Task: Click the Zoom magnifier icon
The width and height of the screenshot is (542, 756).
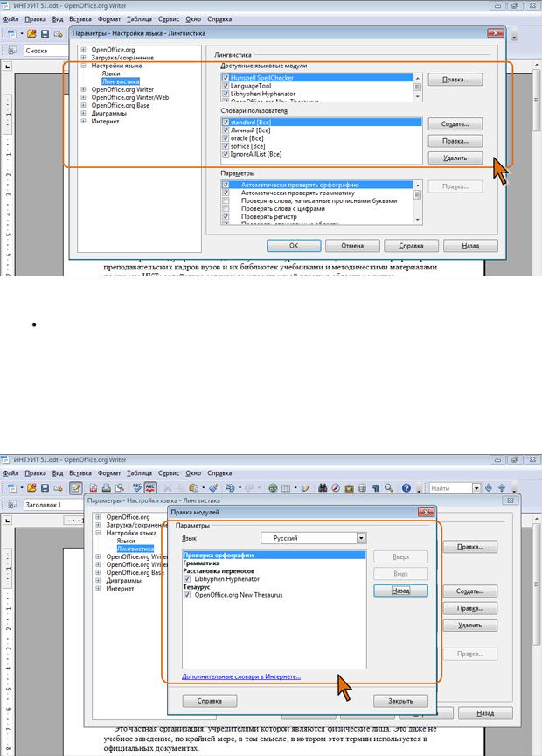Action: pyautogui.click(x=388, y=488)
